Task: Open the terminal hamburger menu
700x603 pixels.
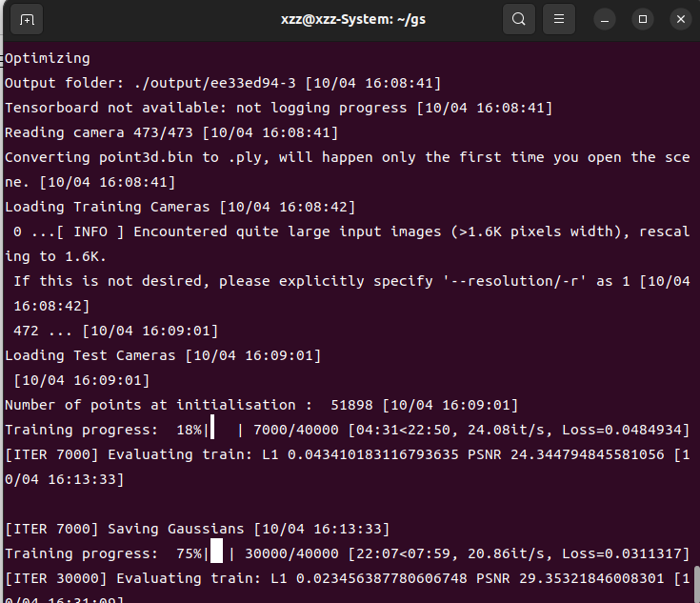Action: coord(558,19)
